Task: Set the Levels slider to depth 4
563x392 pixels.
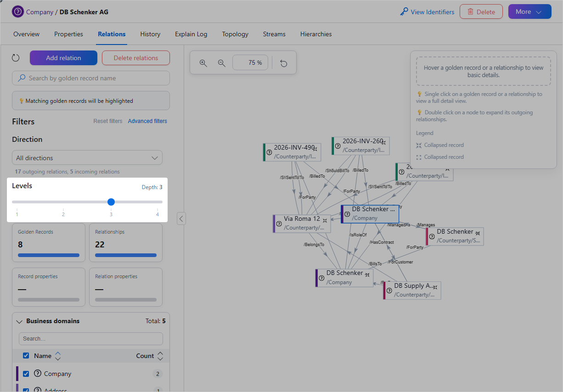Action: pyautogui.click(x=158, y=202)
